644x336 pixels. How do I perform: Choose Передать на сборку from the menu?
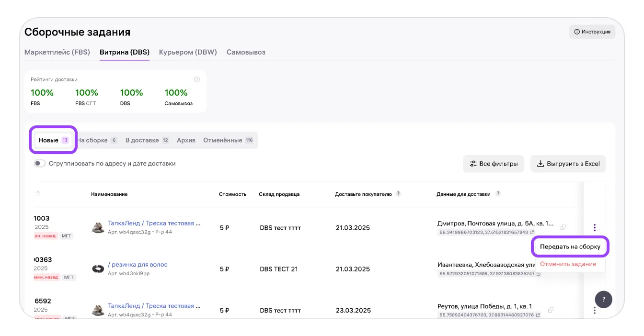(570, 247)
